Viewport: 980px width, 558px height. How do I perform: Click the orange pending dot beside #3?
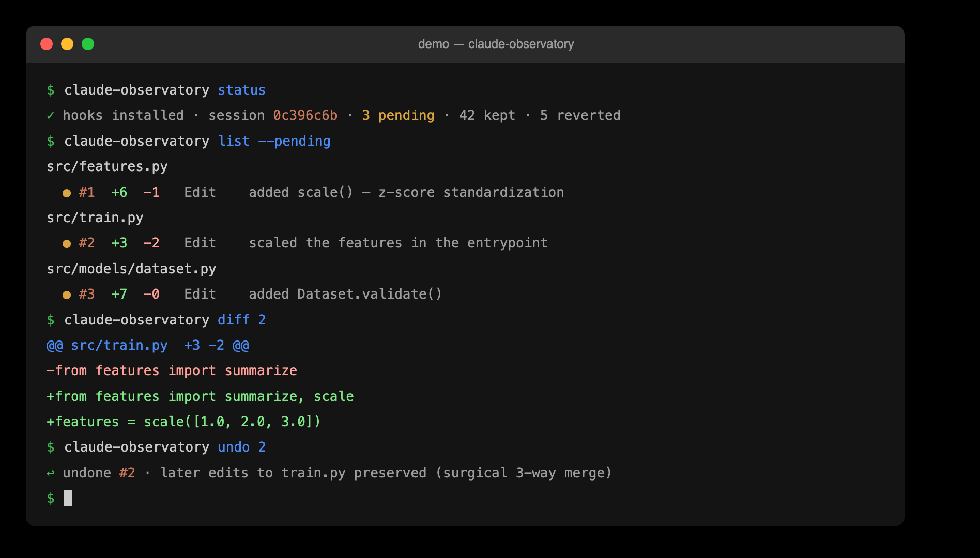point(67,295)
